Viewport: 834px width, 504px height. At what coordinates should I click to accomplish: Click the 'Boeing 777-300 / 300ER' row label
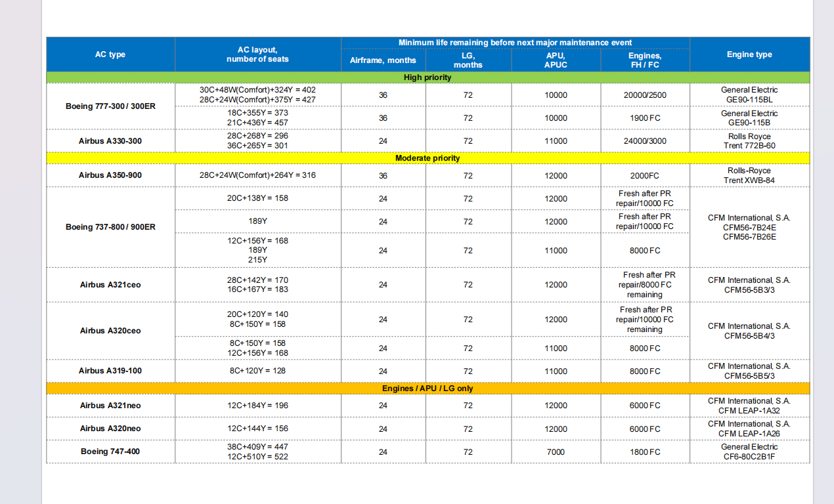tap(110, 106)
